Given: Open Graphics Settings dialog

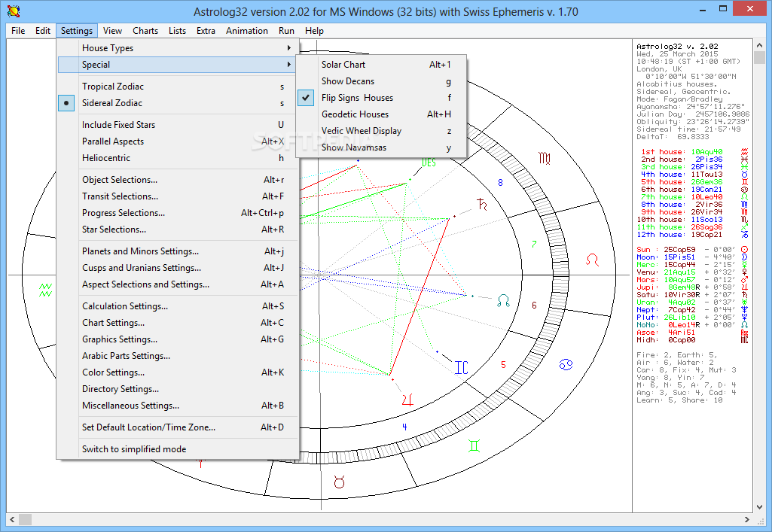Looking at the screenshot, I should tap(179, 339).
